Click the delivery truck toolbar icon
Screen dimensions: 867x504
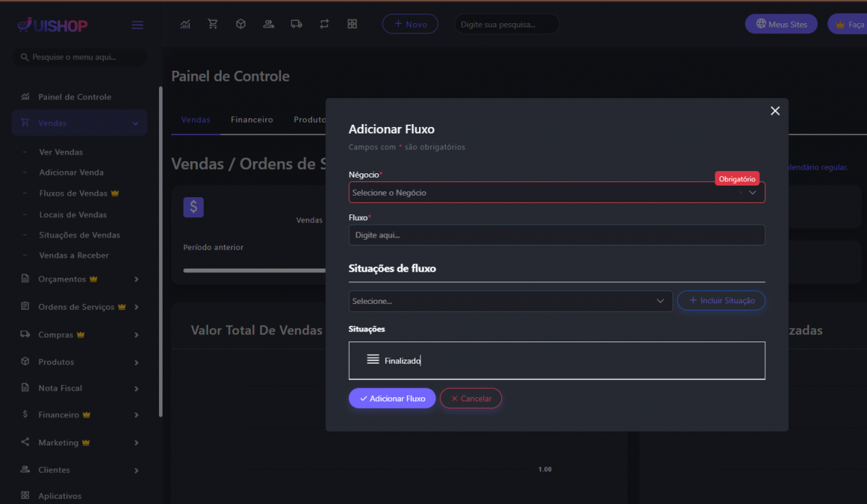pyautogui.click(x=296, y=24)
